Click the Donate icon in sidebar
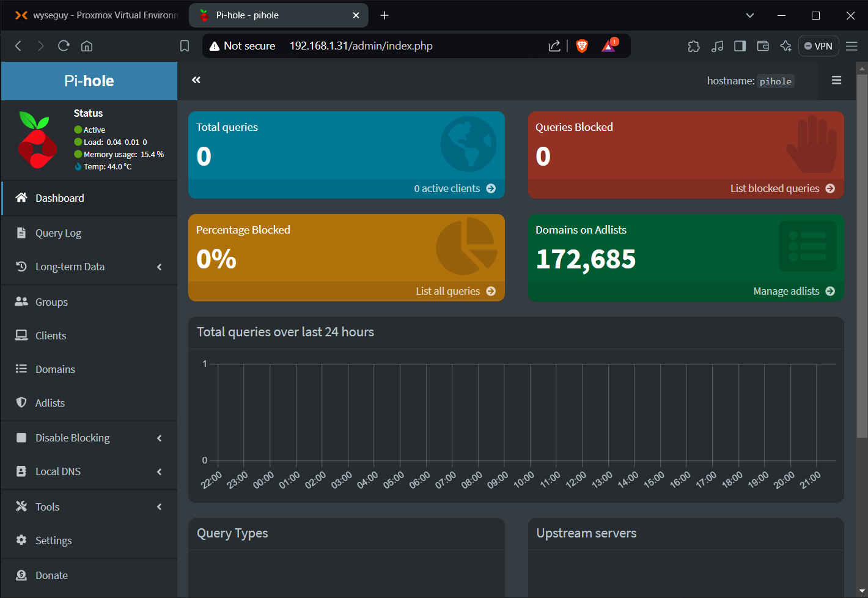Viewport: 868px width, 598px height. click(21, 575)
